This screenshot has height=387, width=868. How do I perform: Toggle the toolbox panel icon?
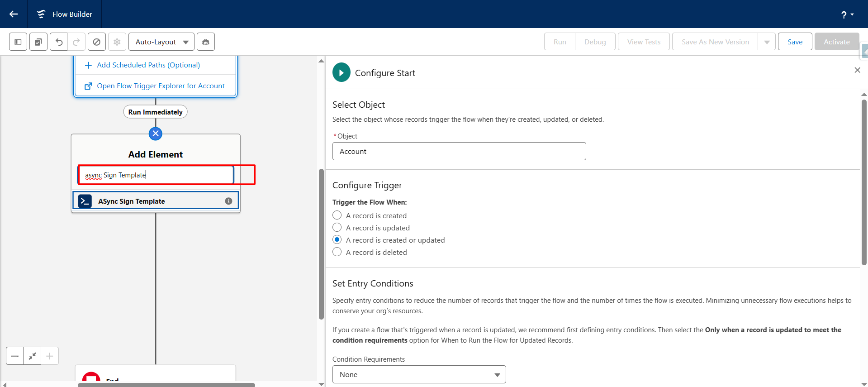18,42
